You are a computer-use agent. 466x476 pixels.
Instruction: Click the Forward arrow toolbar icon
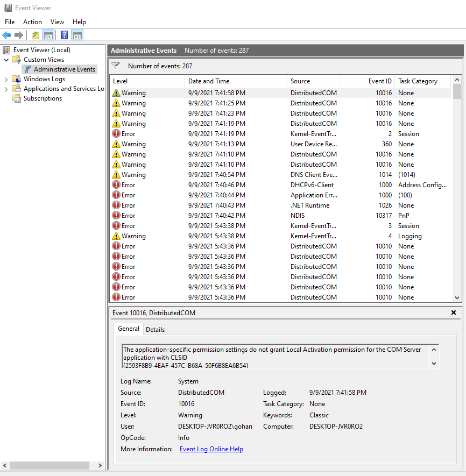coord(19,35)
